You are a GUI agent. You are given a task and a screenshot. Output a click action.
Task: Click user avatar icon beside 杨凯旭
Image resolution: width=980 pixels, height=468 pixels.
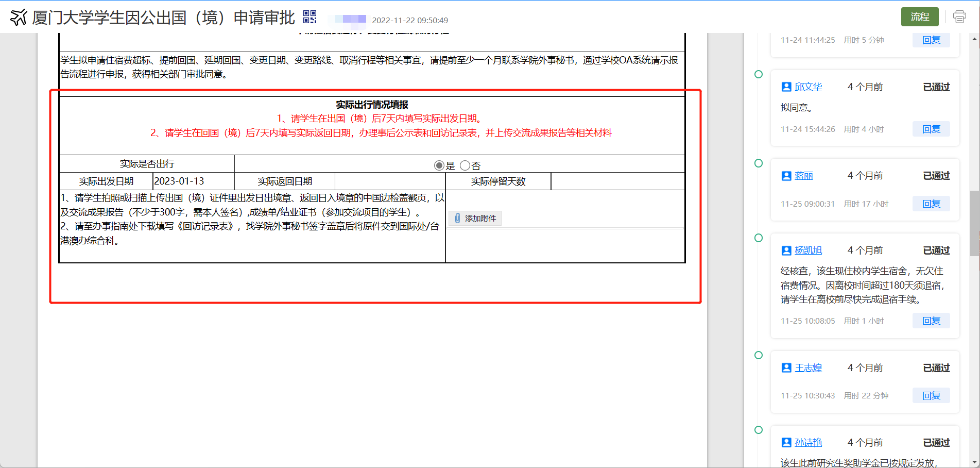click(786, 250)
